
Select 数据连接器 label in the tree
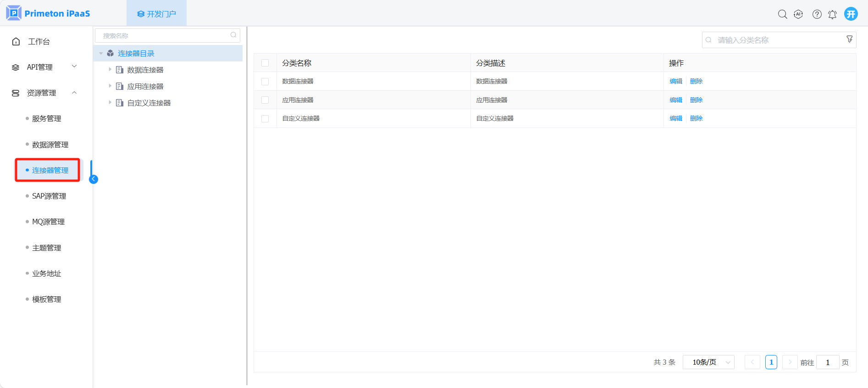(145, 70)
